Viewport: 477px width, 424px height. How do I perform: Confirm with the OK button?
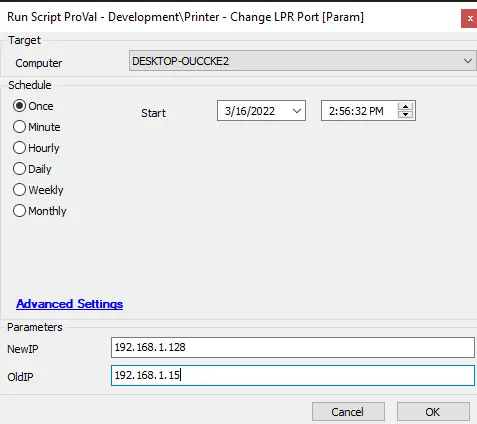(433, 412)
